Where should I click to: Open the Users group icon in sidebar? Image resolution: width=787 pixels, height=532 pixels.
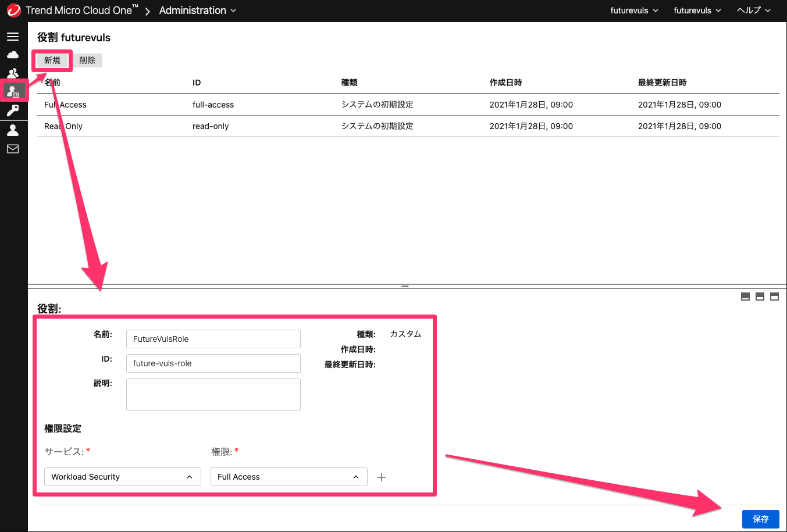click(13, 73)
